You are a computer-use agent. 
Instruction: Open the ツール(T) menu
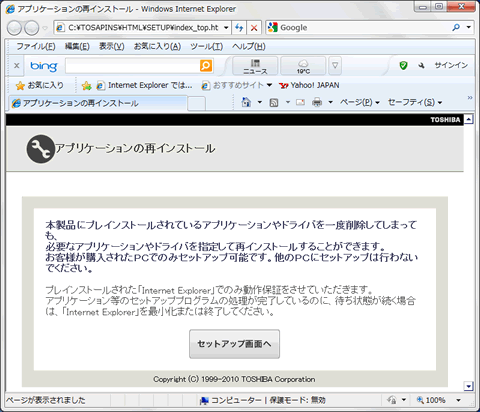click(x=206, y=46)
